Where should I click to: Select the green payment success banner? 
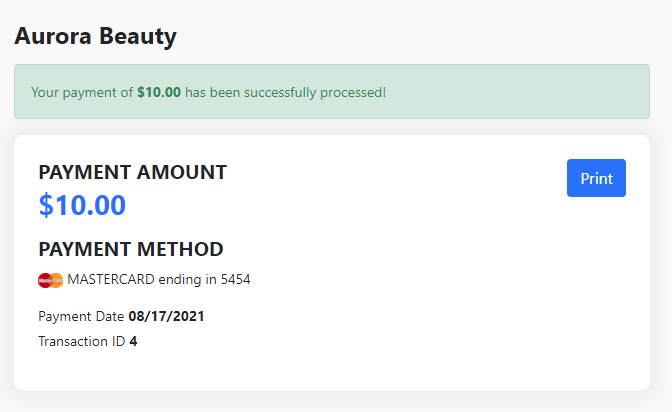[500, 92]
